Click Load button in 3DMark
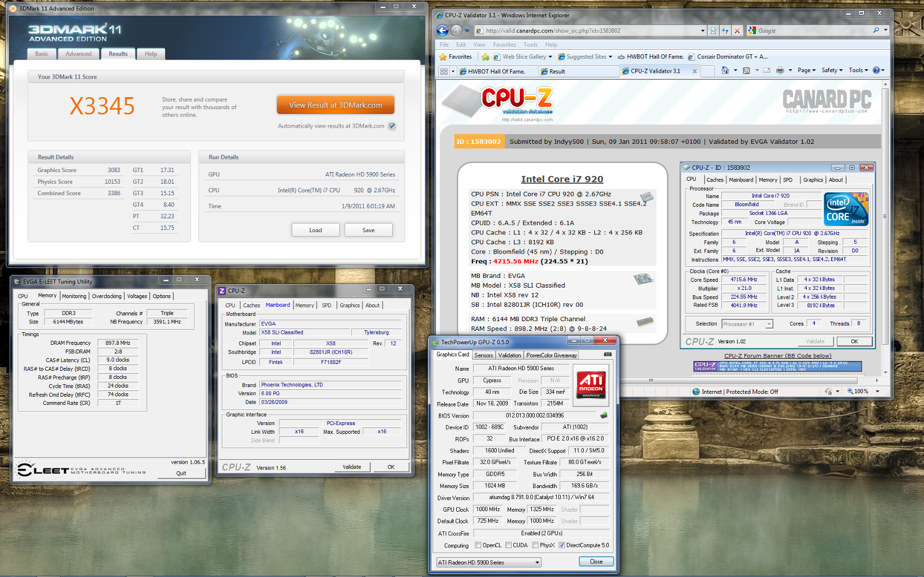The image size is (924, 577). coord(315,230)
